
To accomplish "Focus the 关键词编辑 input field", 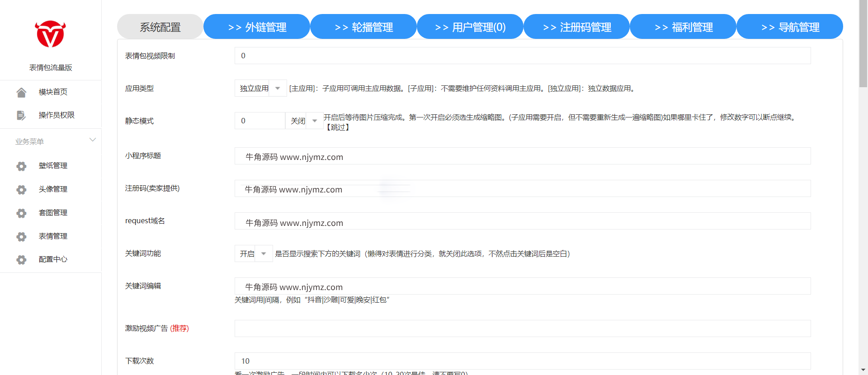I will tap(523, 286).
